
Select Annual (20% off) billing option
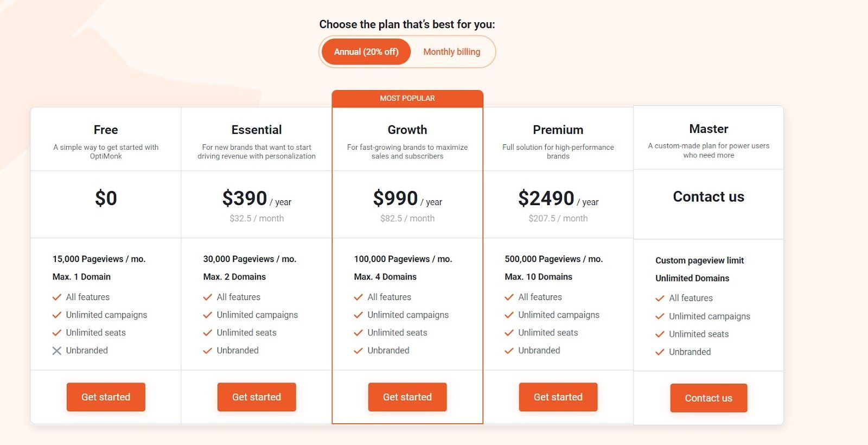click(x=366, y=52)
